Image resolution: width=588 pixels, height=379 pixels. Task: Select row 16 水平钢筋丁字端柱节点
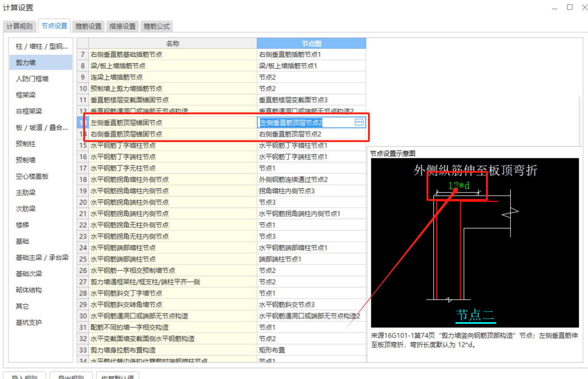(173, 157)
